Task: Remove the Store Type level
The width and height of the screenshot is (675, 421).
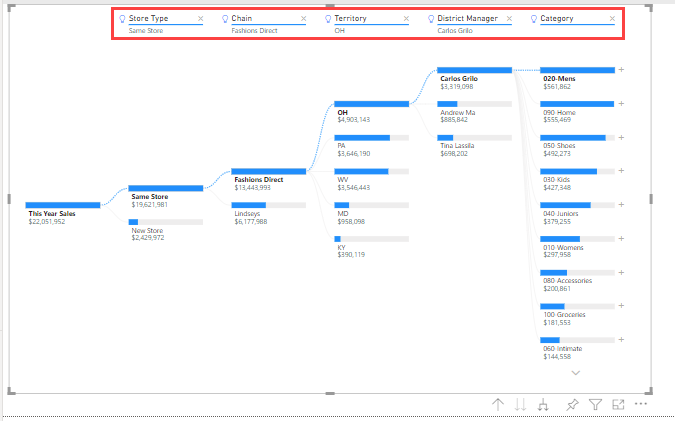Action: (201, 19)
